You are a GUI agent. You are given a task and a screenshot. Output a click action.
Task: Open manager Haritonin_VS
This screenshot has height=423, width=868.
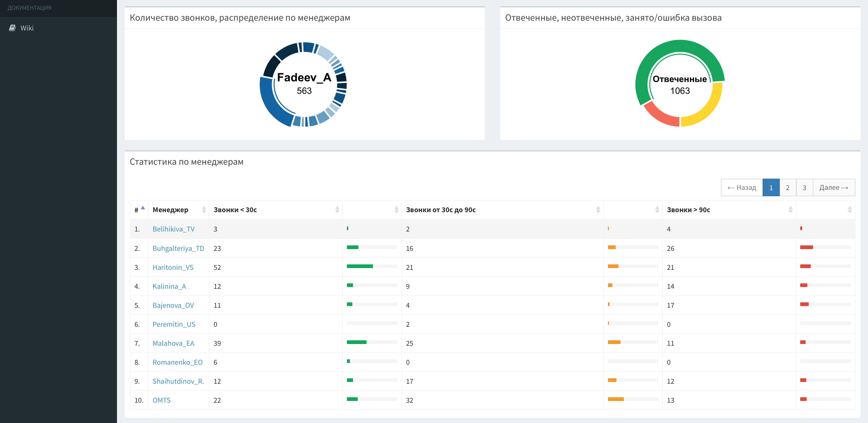pyautogui.click(x=173, y=267)
